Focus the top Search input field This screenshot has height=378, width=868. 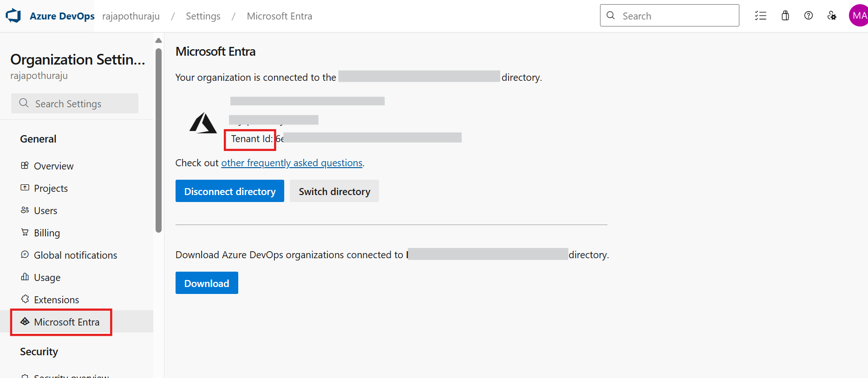[670, 15]
